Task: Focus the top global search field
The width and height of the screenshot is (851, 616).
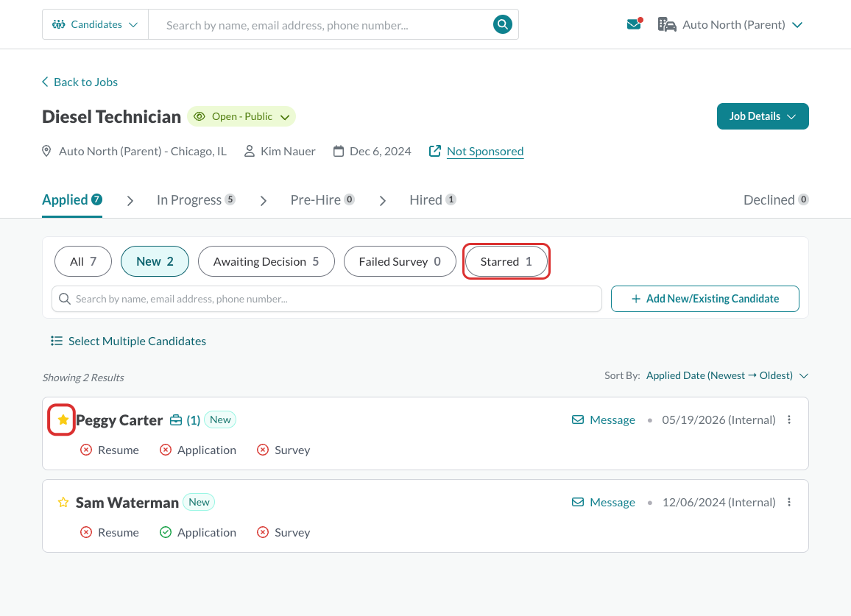Action: click(x=320, y=25)
